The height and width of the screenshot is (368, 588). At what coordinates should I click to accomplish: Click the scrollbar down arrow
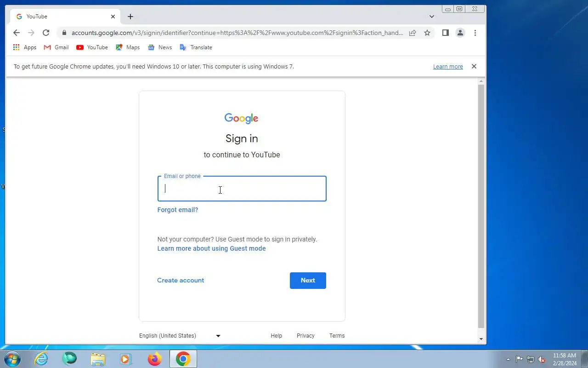(x=481, y=339)
